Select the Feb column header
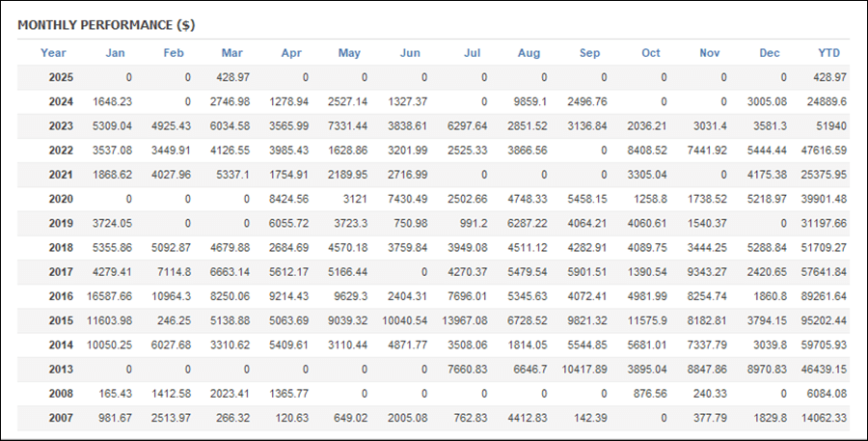 coord(174,53)
